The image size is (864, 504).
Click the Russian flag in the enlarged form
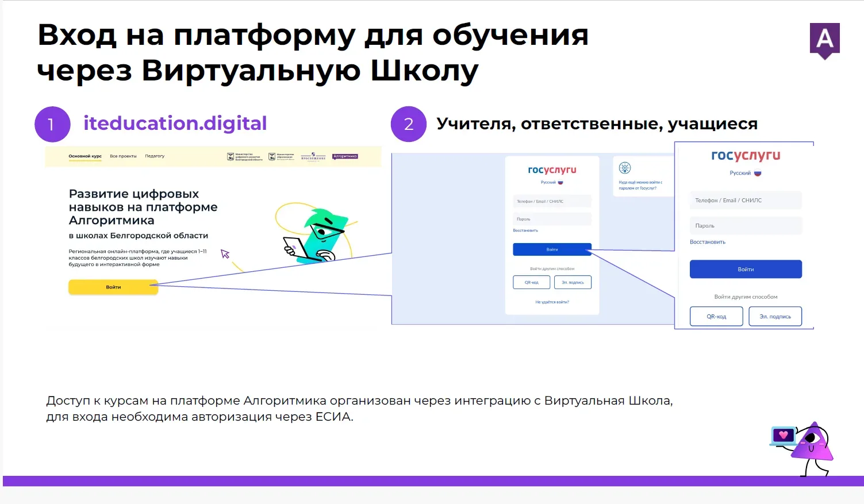click(758, 173)
